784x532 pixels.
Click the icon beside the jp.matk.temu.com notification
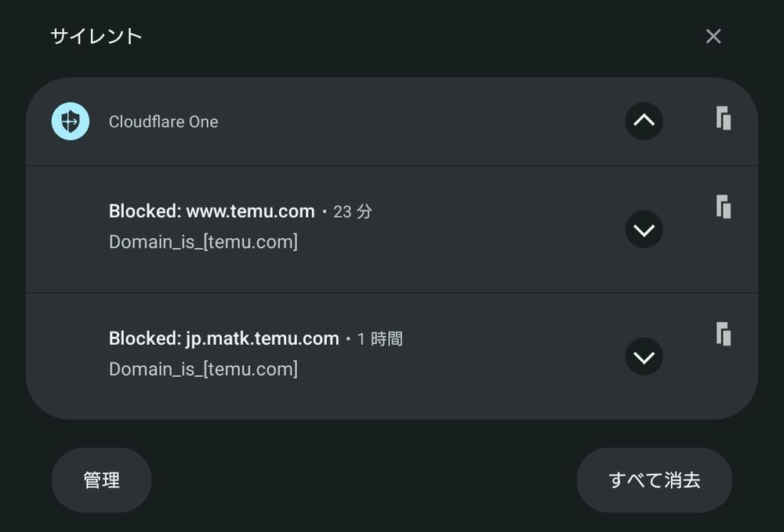(x=724, y=334)
